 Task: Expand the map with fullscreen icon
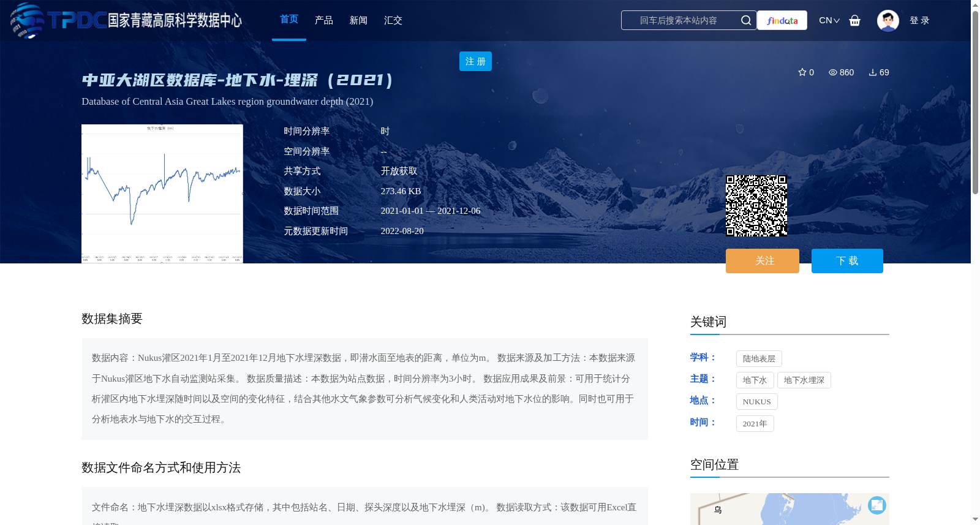877,505
